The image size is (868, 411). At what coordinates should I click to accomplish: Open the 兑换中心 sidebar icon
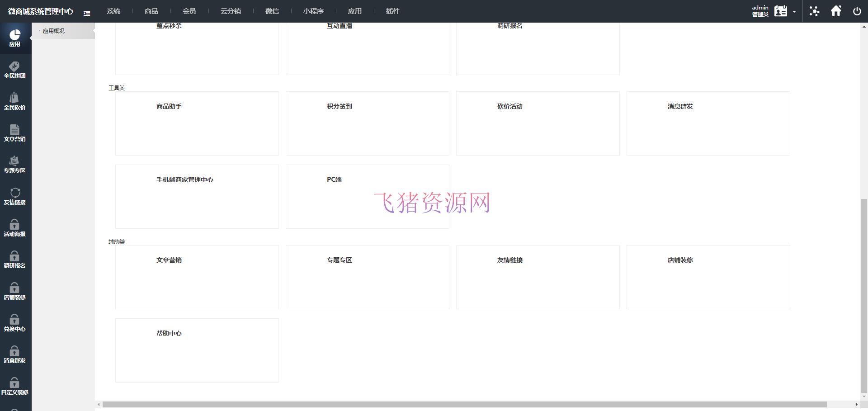tap(15, 323)
